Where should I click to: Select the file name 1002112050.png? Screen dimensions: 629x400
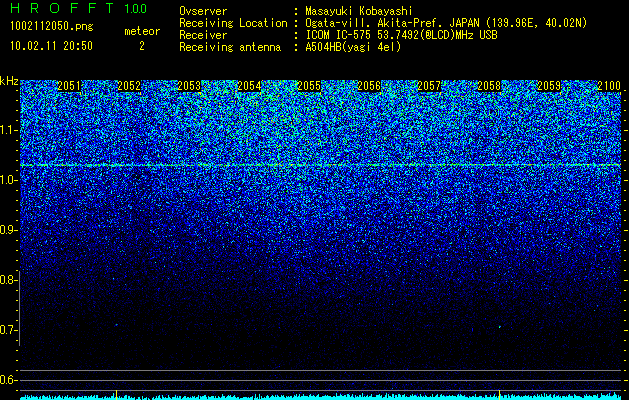point(52,27)
